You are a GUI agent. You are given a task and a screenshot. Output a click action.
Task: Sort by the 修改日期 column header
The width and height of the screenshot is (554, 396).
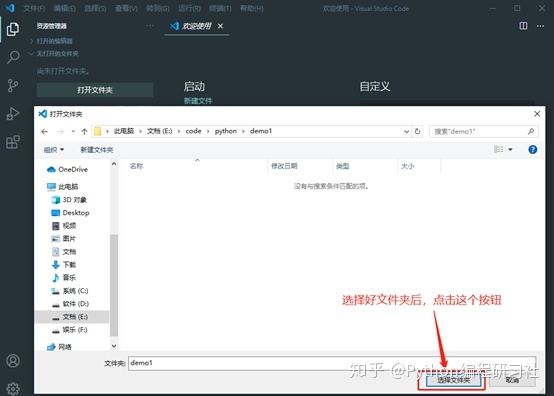[x=284, y=166]
